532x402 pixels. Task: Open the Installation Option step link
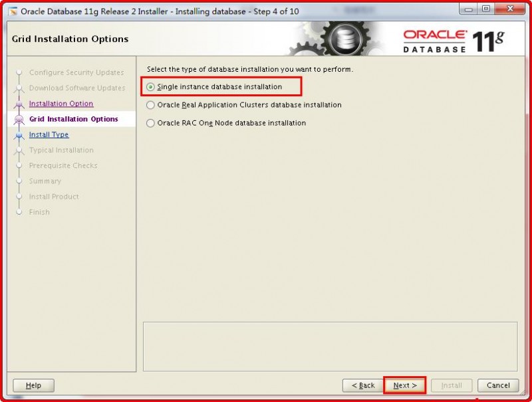pyautogui.click(x=61, y=104)
